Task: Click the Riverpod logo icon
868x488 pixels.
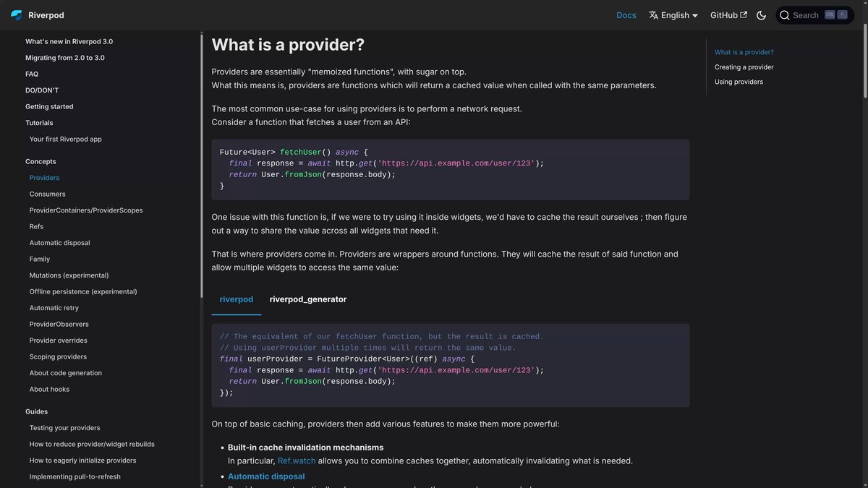Action: [16, 15]
